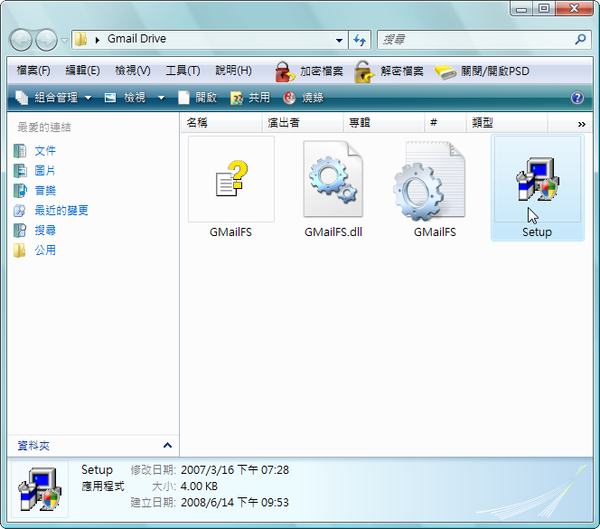Click the magnifier search icon
The height and width of the screenshot is (529, 600).
click(580, 39)
